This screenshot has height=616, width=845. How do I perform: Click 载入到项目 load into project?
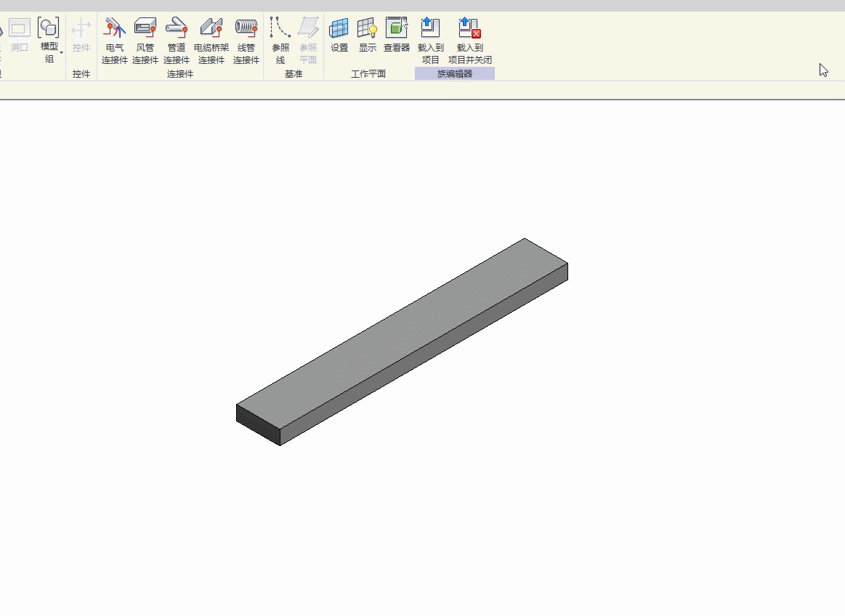point(431,41)
